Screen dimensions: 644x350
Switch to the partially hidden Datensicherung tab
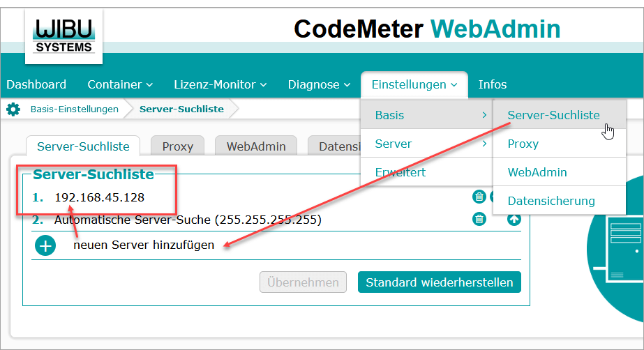[x=334, y=146]
